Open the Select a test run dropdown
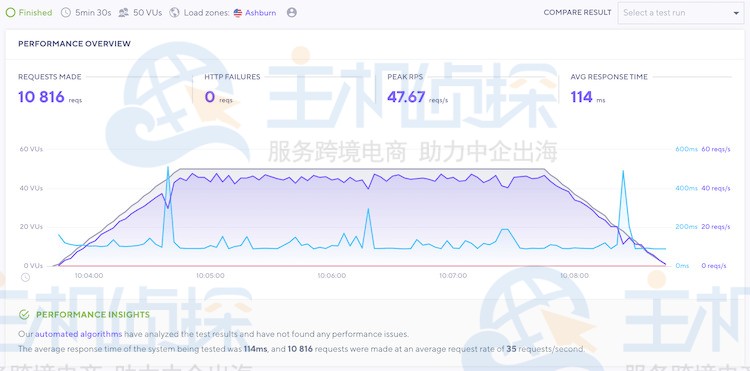Viewport: 750px width, 371px height. [680, 13]
